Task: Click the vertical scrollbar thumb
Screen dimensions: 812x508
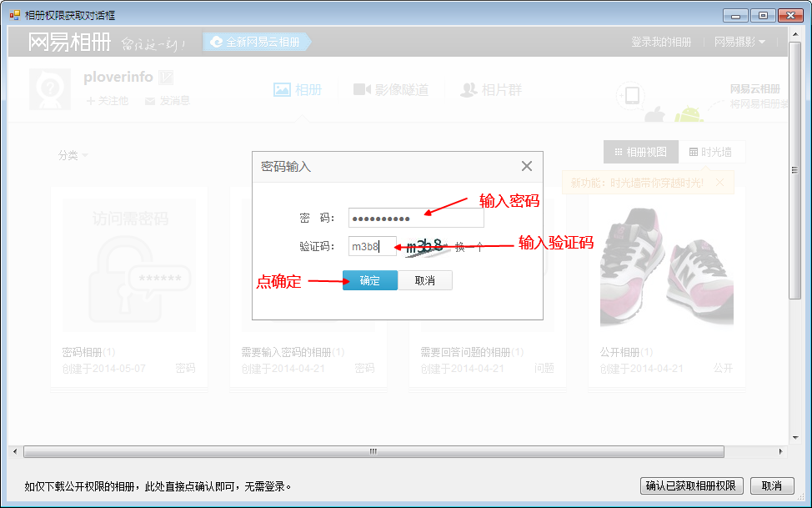Action: click(x=795, y=170)
